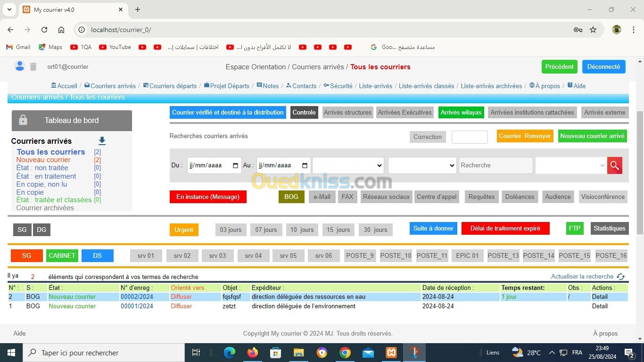
Task: Click the Urgent filter button
Action: (184, 230)
